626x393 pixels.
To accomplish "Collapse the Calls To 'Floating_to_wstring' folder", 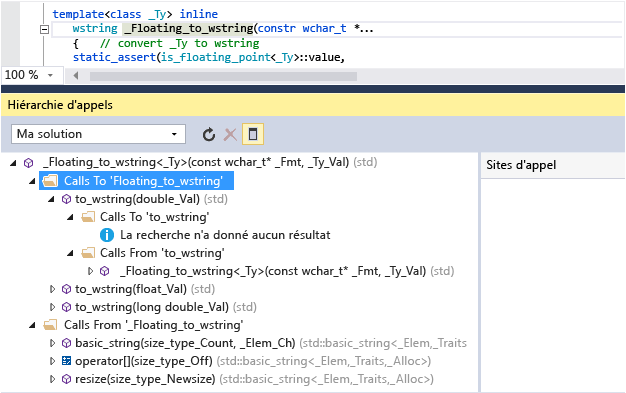I will 32,181.
